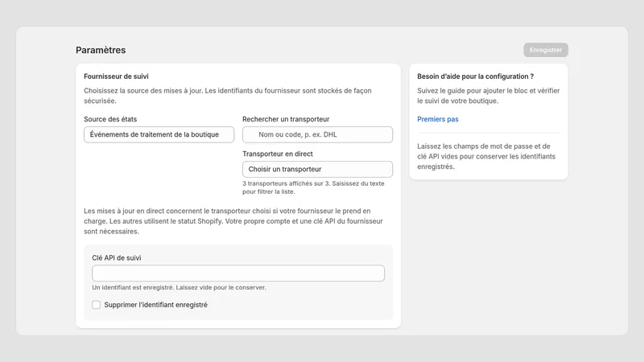644x362 pixels.
Task: Click the Source des états label
Action: click(110, 119)
